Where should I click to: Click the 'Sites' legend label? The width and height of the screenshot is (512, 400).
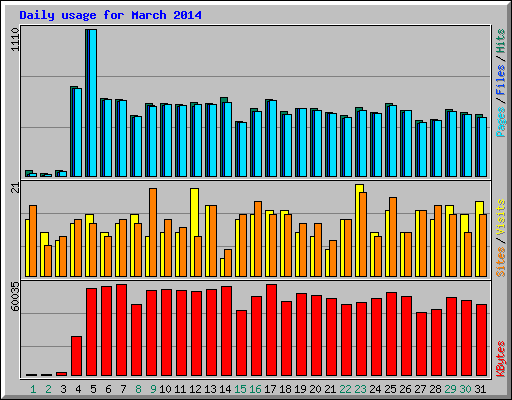click(x=501, y=262)
